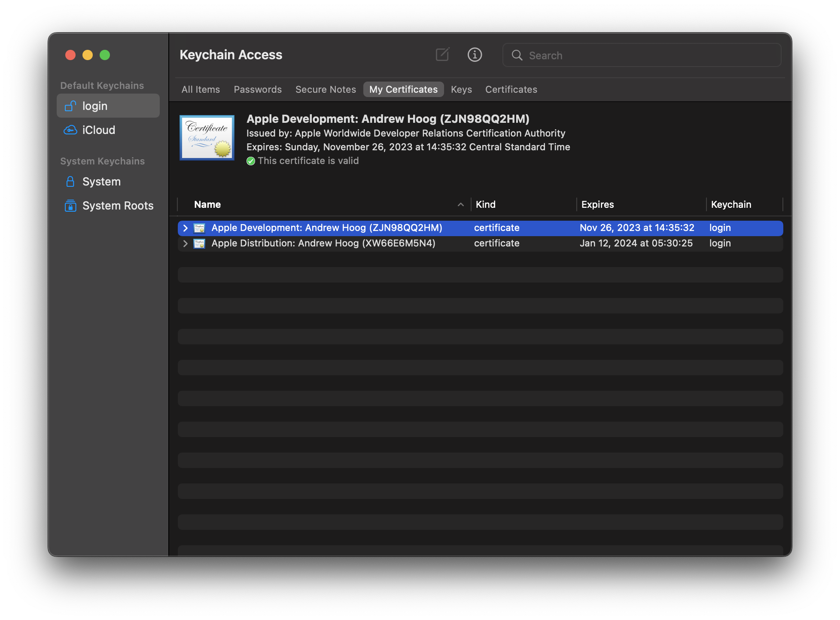This screenshot has width=840, height=620.
Task: Select Apple Development: Andrew Hoog (ZJN98QQ2HM) row name
Action: tap(327, 228)
